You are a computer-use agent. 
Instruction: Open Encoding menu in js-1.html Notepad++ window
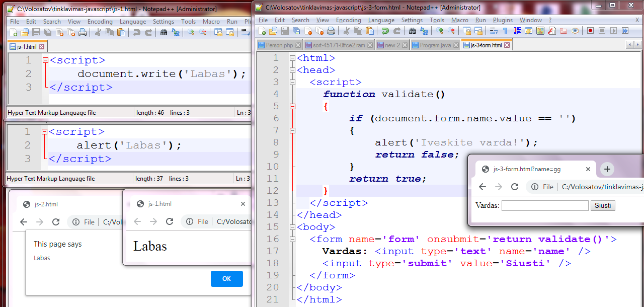(x=100, y=22)
